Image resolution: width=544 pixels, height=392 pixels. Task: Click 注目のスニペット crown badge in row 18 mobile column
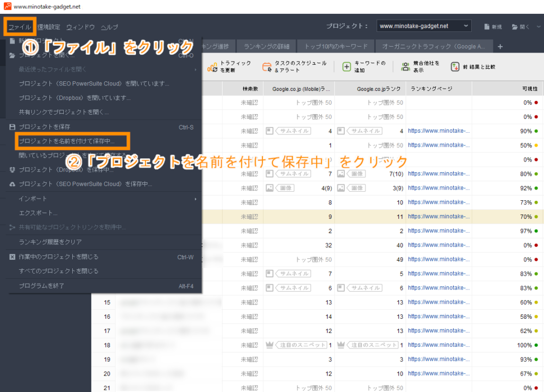coord(296,345)
